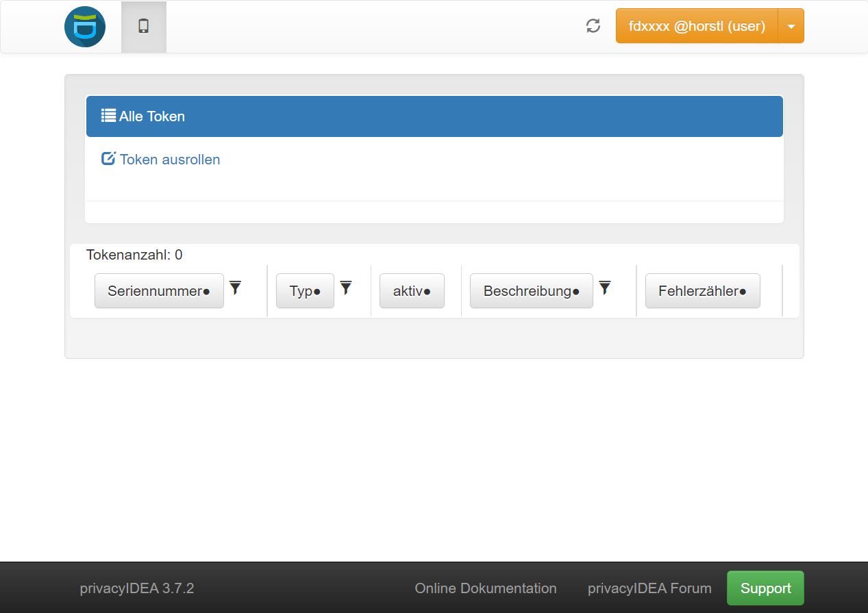Open the tokens view via phone icon
The width and height of the screenshot is (868, 613).
pyautogui.click(x=143, y=27)
